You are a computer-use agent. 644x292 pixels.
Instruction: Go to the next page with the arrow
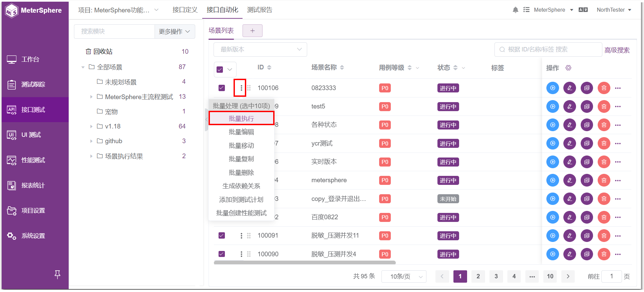point(568,276)
